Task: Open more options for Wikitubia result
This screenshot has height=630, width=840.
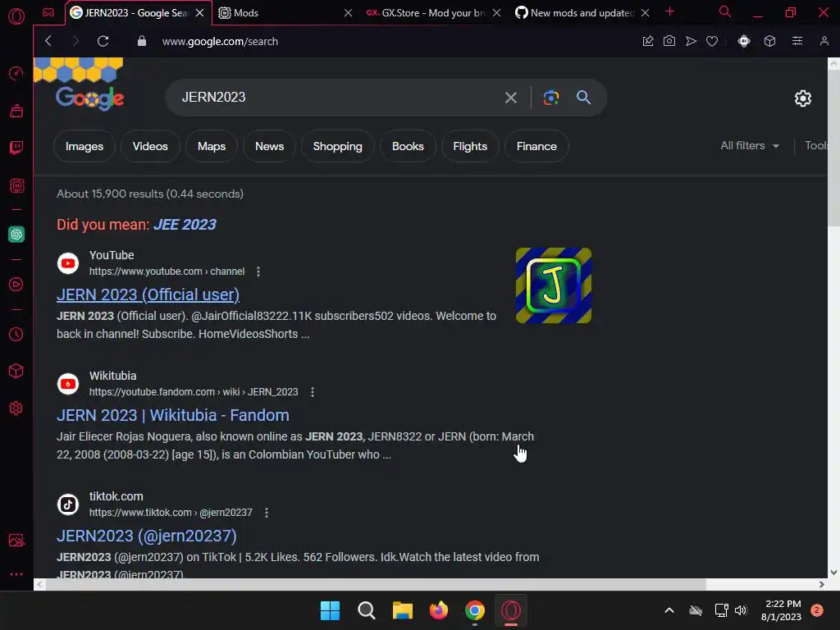Action: (313, 392)
